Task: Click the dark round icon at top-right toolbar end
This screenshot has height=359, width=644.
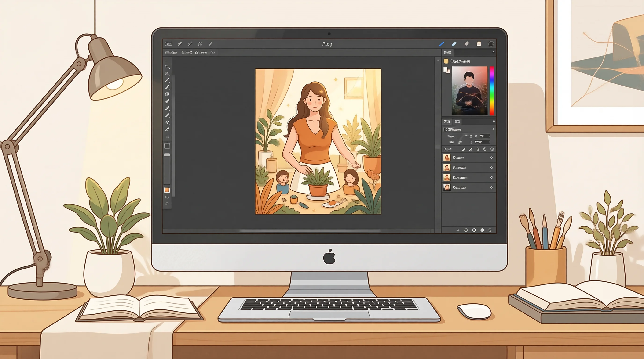Action: pyautogui.click(x=491, y=44)
